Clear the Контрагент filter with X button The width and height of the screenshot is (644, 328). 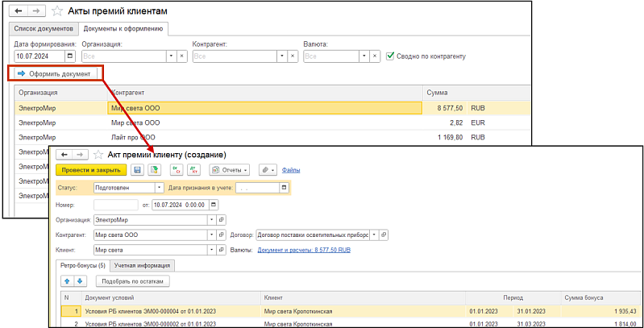coord(293,56)
